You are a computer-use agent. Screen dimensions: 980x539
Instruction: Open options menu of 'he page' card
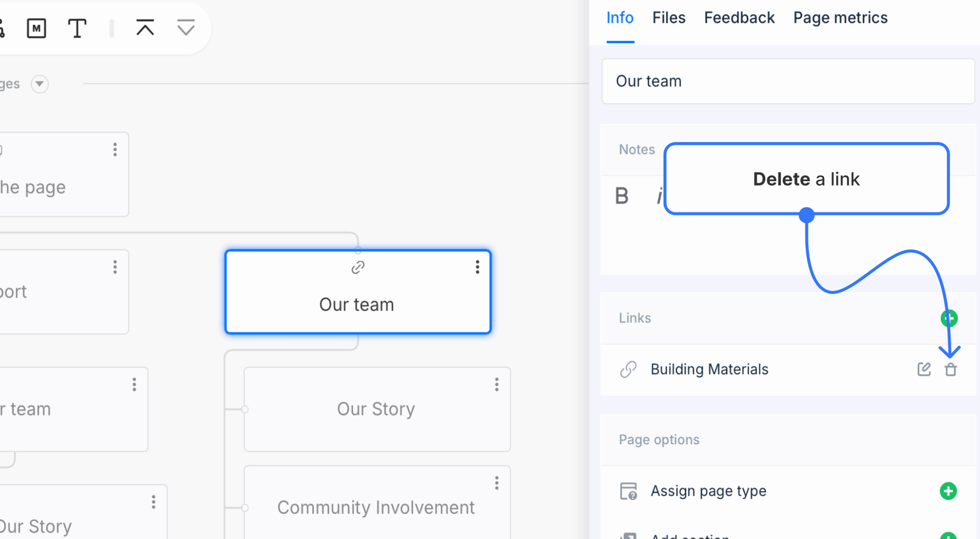point(115,149)
